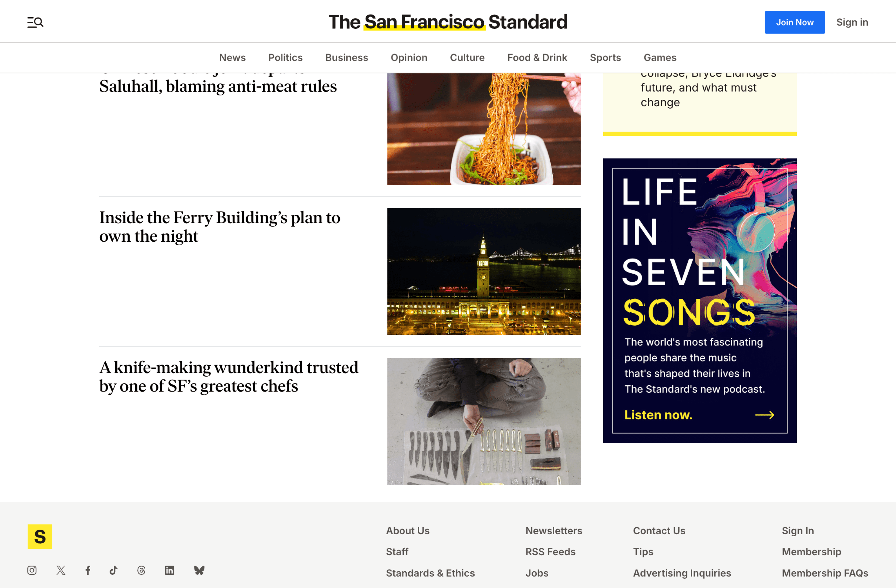Open the TikTok icon link
Image resolution: width=896 pixels, height=588 pixels.
click(x=114, y=570)
